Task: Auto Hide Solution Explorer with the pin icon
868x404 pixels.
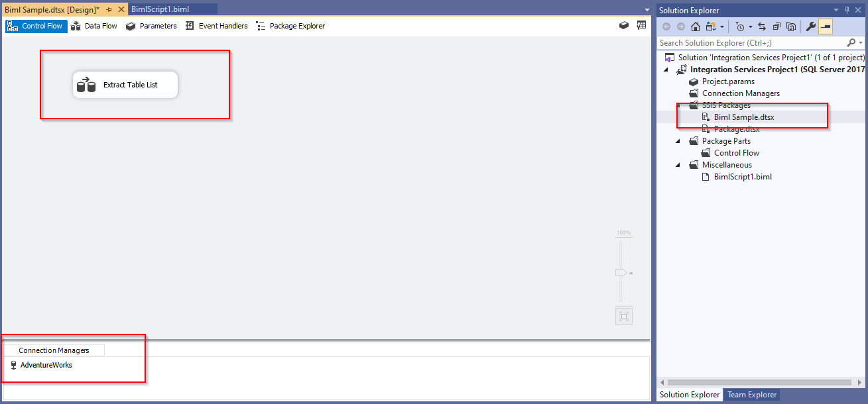Action: coord(847,10)
